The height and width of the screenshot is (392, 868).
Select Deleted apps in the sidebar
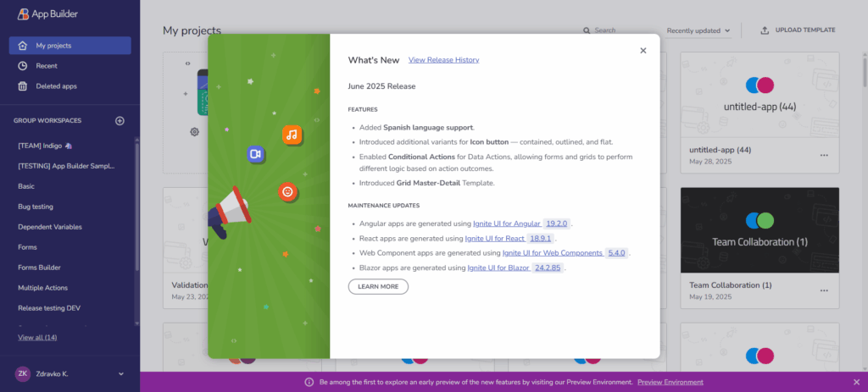(x=70, y=86)
